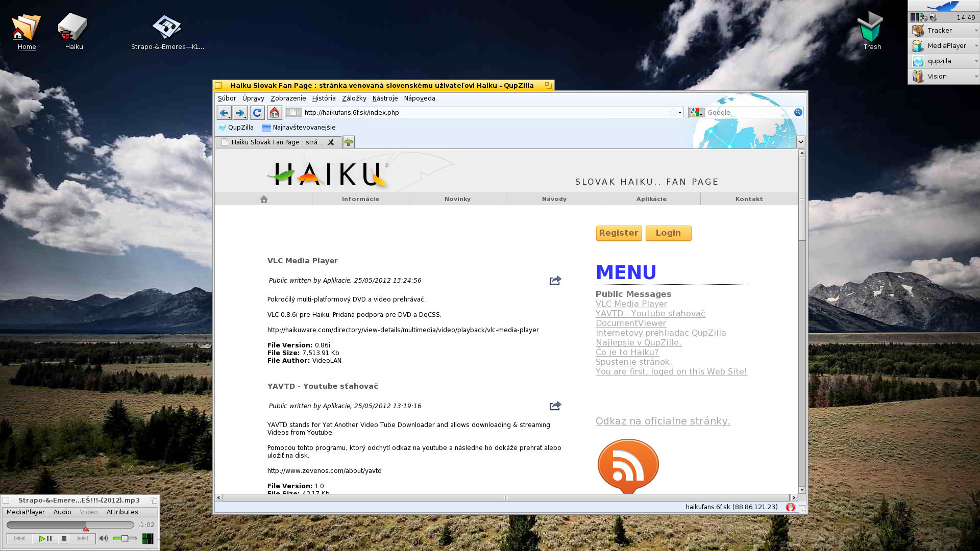
Task: Click the MediaPlayer seek progress bar
Action: click(70, 525)
